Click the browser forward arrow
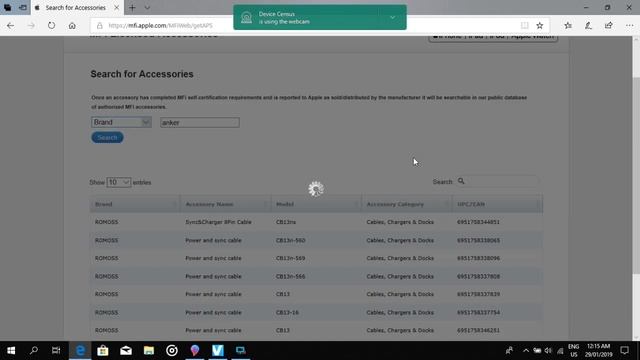This screenshot has height=360, width=640. (x=31, y=25)
